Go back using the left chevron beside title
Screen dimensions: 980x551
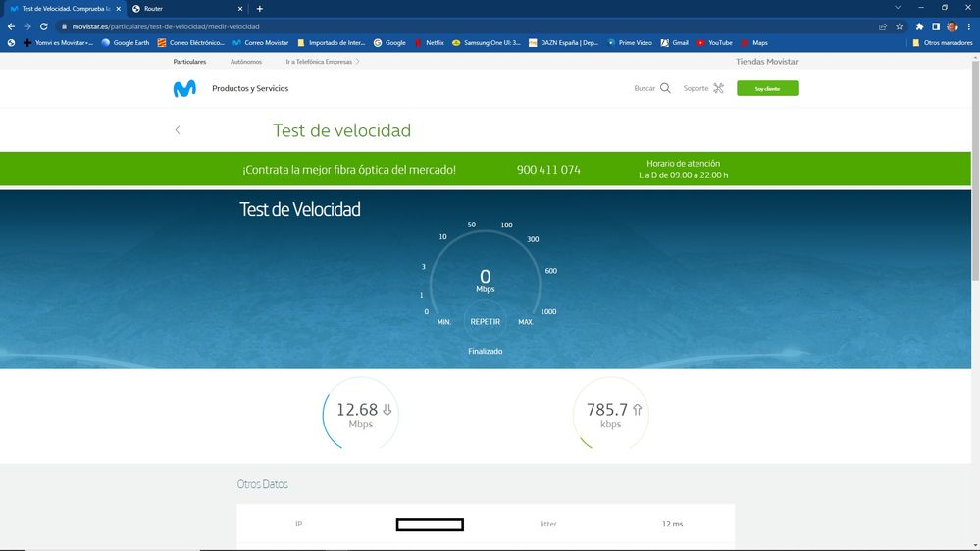pyautogui.click(x=178, y=130)
